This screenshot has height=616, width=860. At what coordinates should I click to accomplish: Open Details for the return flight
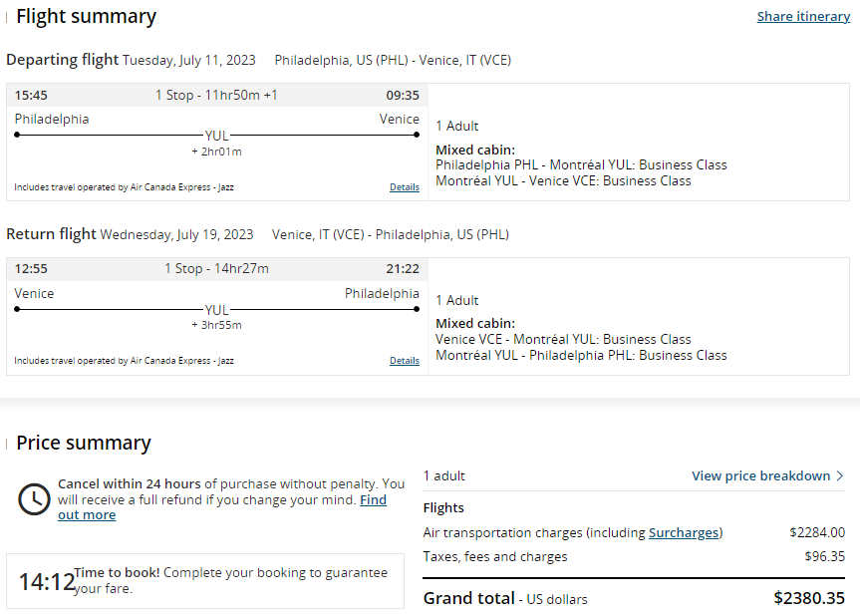coord(405,361)
